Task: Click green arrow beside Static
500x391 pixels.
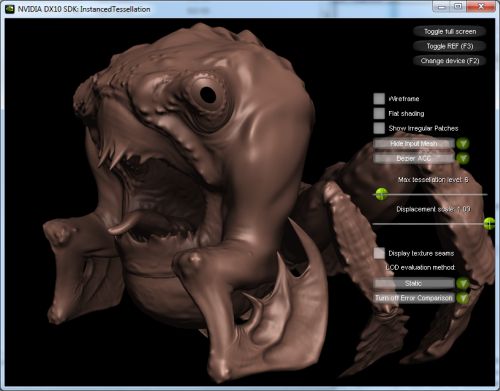Action: coord(463,284)
